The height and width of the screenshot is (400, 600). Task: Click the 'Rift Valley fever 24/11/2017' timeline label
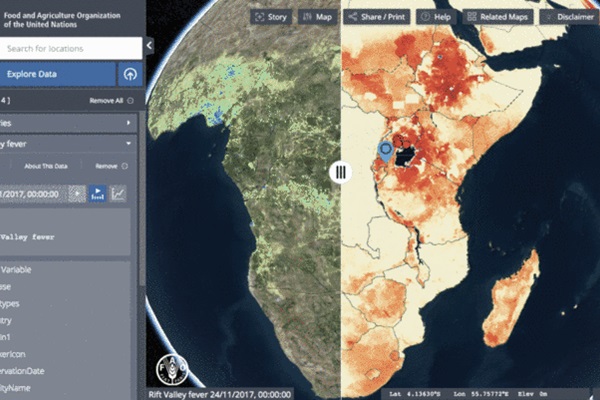pyautogui.click(x=219, y=394)
